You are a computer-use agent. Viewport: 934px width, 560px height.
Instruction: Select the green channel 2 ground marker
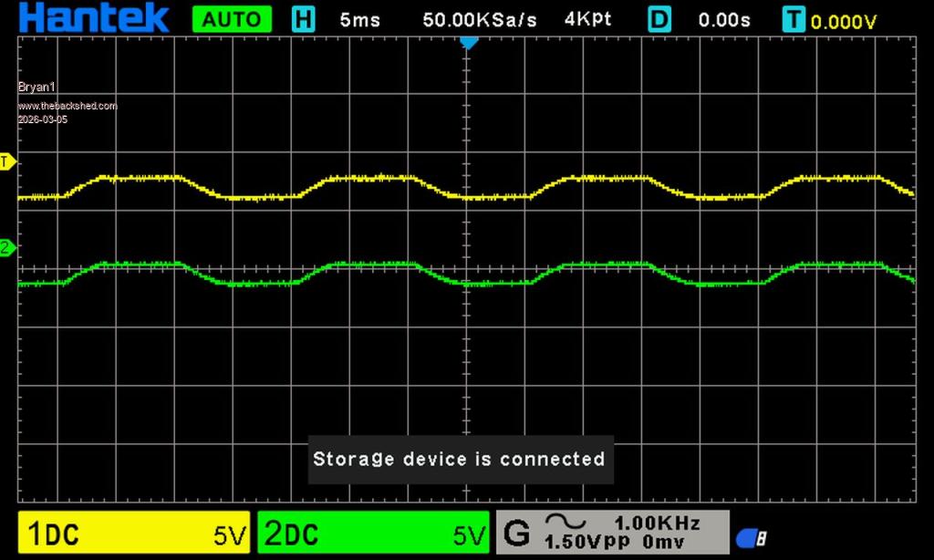pyautogui.click(x=7, y=248)
